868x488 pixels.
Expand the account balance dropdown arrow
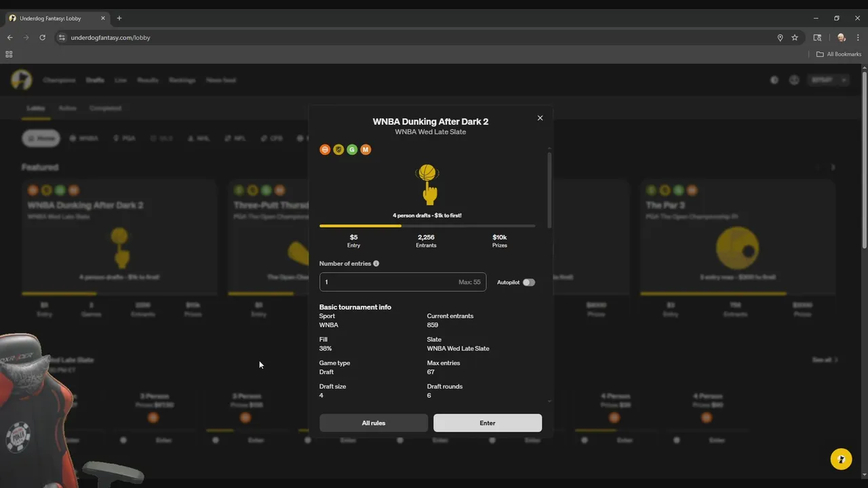point(844,80)
